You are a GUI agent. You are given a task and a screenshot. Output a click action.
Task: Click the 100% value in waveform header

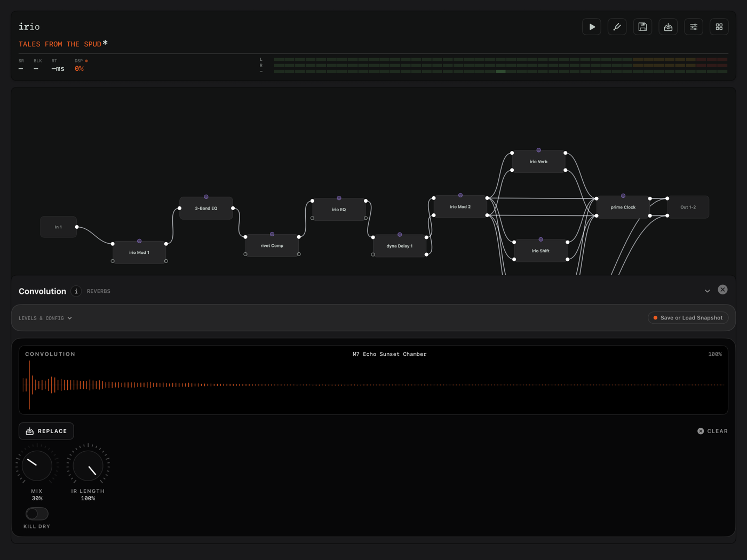tap(715, 354)
